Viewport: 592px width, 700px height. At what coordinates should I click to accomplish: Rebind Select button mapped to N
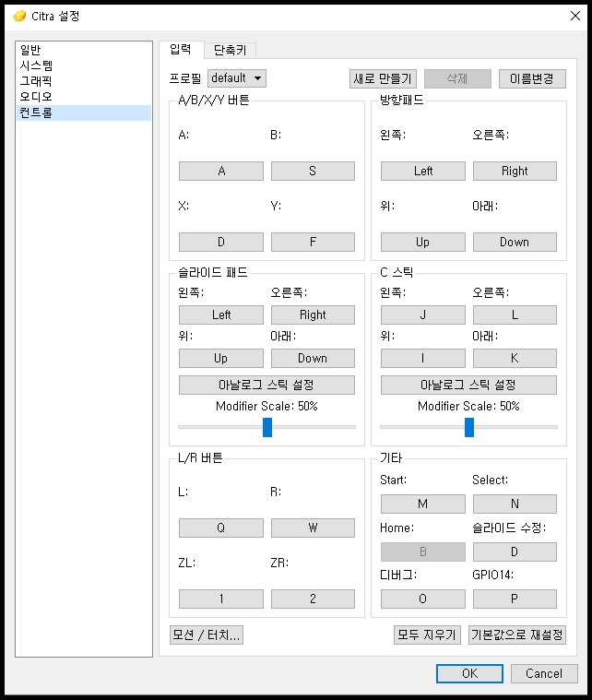[515, 504]
